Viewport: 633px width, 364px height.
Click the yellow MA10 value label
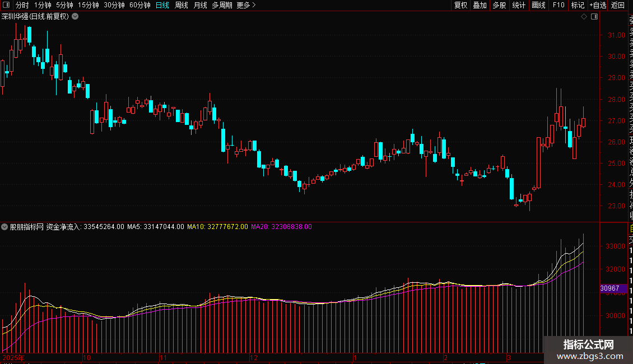(x=217, y=227)
